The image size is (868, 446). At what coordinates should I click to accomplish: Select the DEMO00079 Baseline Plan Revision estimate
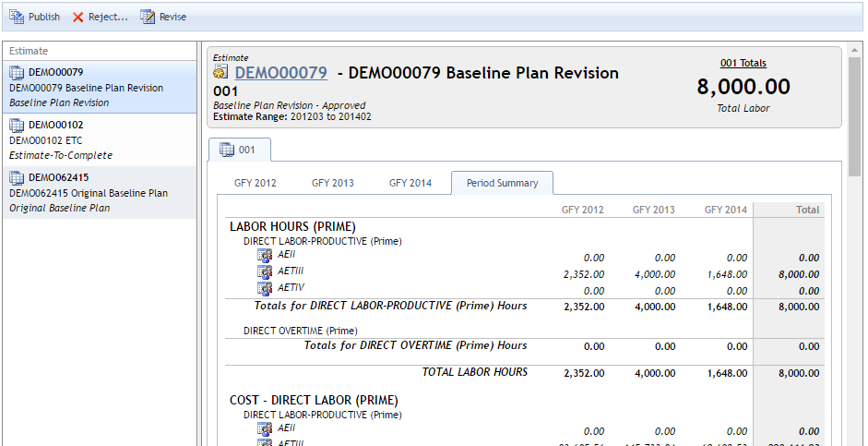click(x=100, y=87)
